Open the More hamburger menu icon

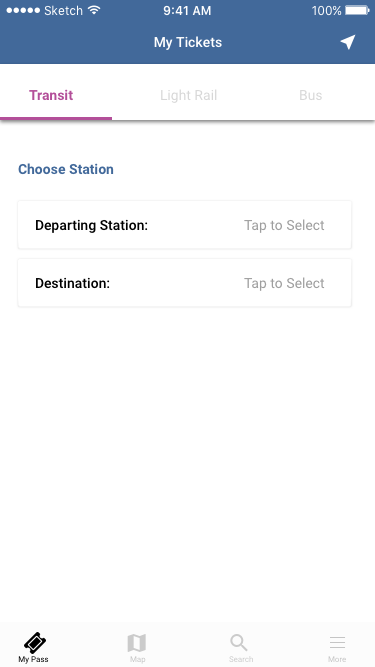337,642
